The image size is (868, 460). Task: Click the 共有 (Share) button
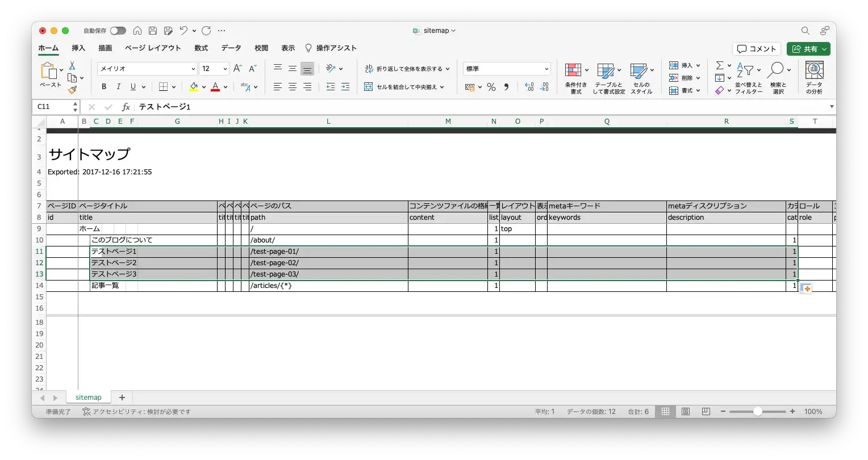click(808, 49)
